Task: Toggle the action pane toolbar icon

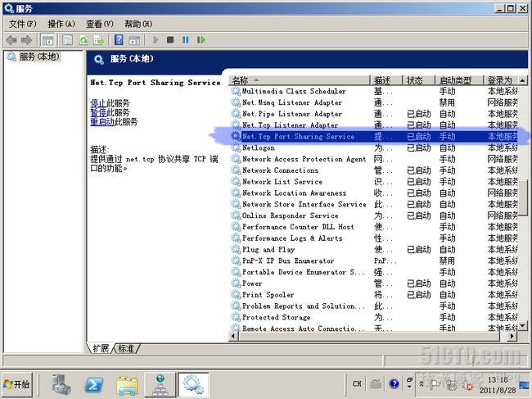Action: click(x=134, y=40)
